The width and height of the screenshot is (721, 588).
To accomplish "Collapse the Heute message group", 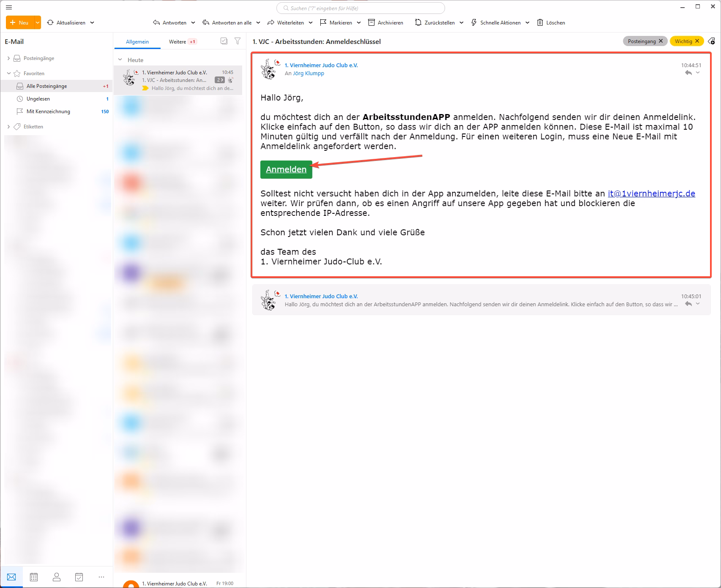I will tap(120, 60).
